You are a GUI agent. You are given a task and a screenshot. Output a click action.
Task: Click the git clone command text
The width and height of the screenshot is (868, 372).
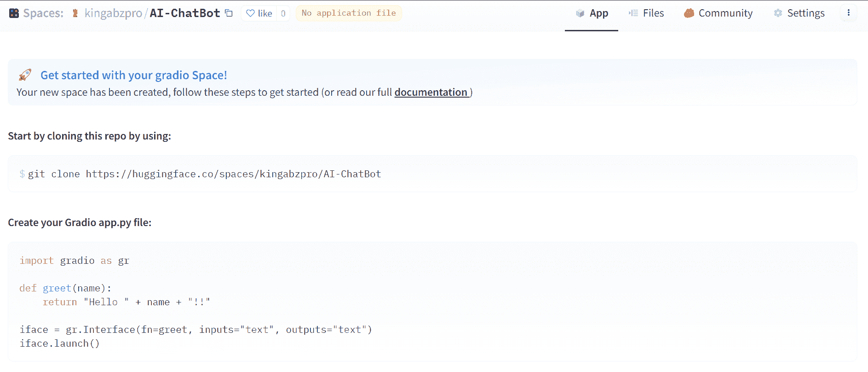click(204, 174)
